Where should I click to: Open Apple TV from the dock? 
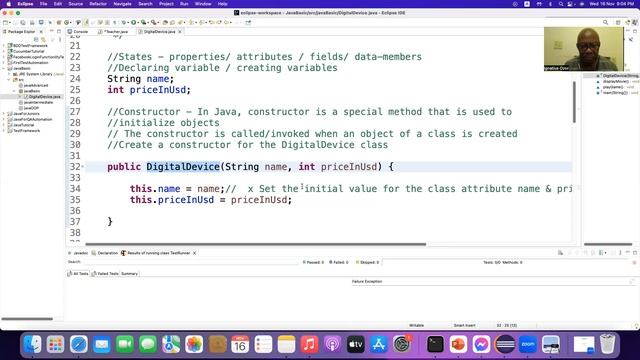coord(356,344)
